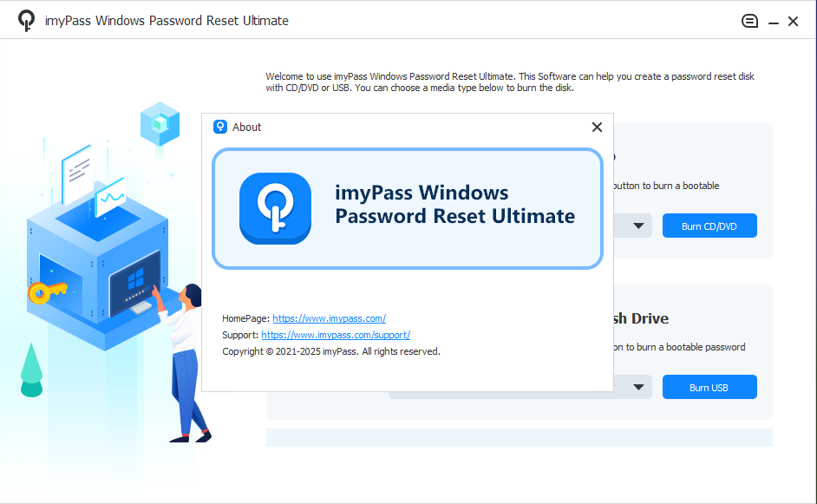The image size is (817, 504).
Task: Click the imyPass logo in main title bar
Action: click(x=27, y=21)
